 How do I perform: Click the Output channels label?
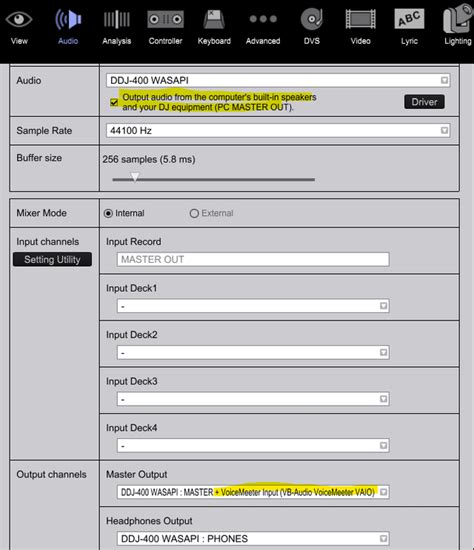[51, 474]
